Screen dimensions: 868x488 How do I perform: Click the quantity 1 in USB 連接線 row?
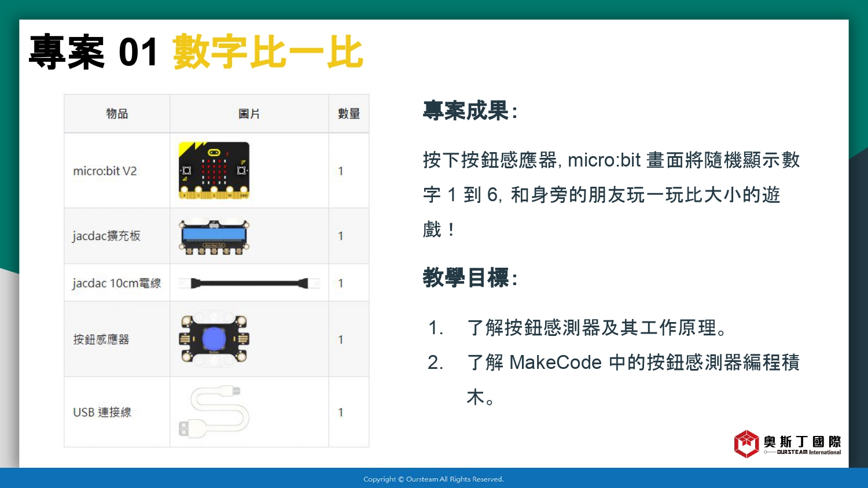(x=341, y=412)
